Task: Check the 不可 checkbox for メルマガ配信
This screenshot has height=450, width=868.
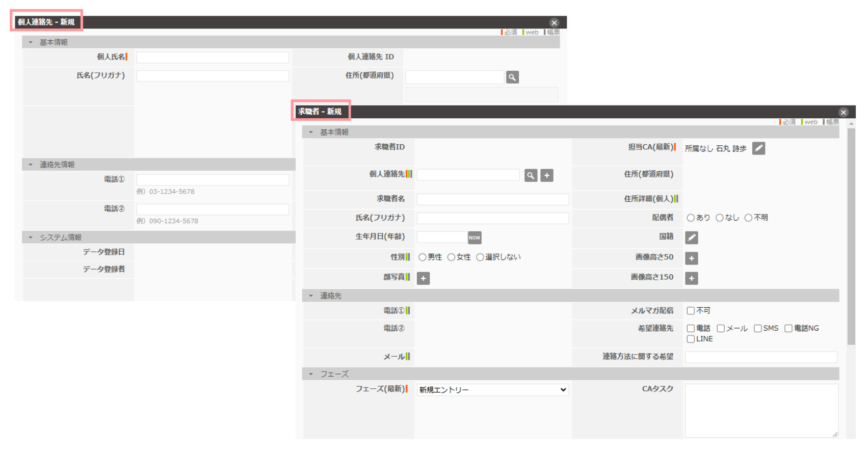Action: (x=691, y=311)
